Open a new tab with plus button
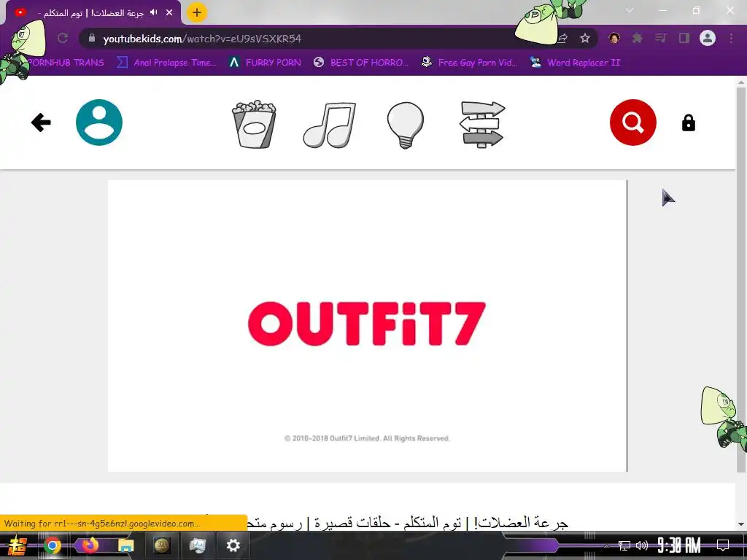747x560 pixels. pyautogui.click(x=197, y=12)
